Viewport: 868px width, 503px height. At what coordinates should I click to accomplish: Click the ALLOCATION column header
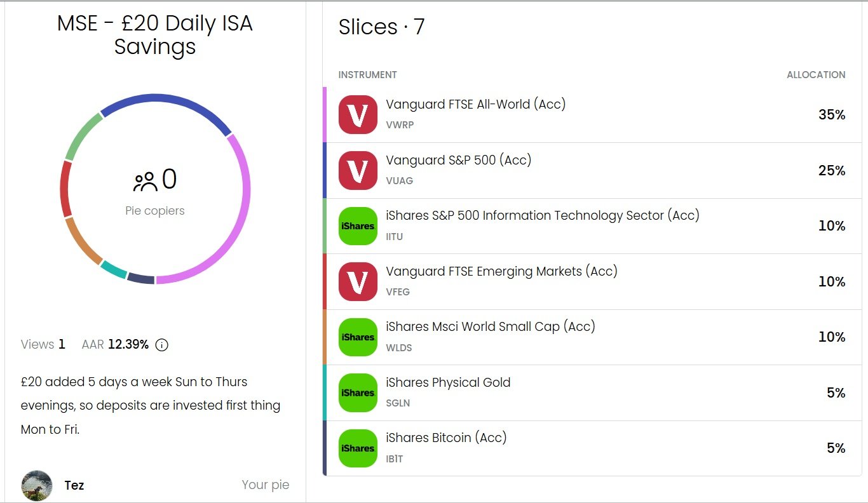[815, 75]
